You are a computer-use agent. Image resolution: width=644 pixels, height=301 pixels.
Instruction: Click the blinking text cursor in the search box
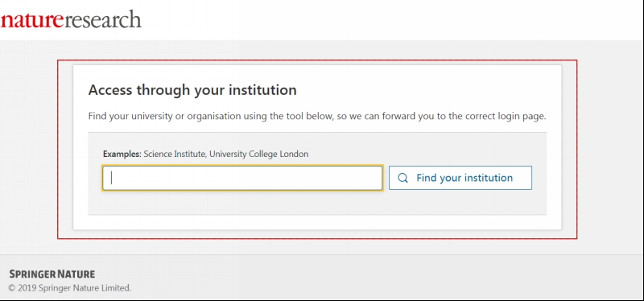(111, 178)
